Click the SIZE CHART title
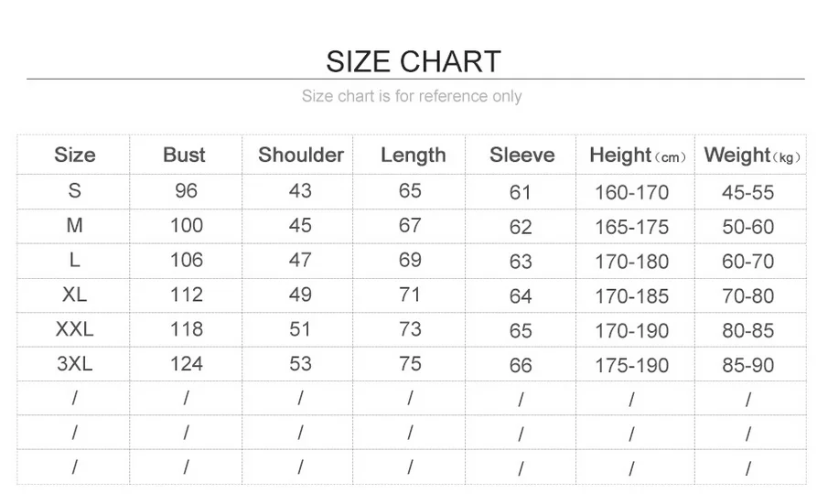Image resolution: width=817 pixels, height=504 pixels. tap(413, 61)
